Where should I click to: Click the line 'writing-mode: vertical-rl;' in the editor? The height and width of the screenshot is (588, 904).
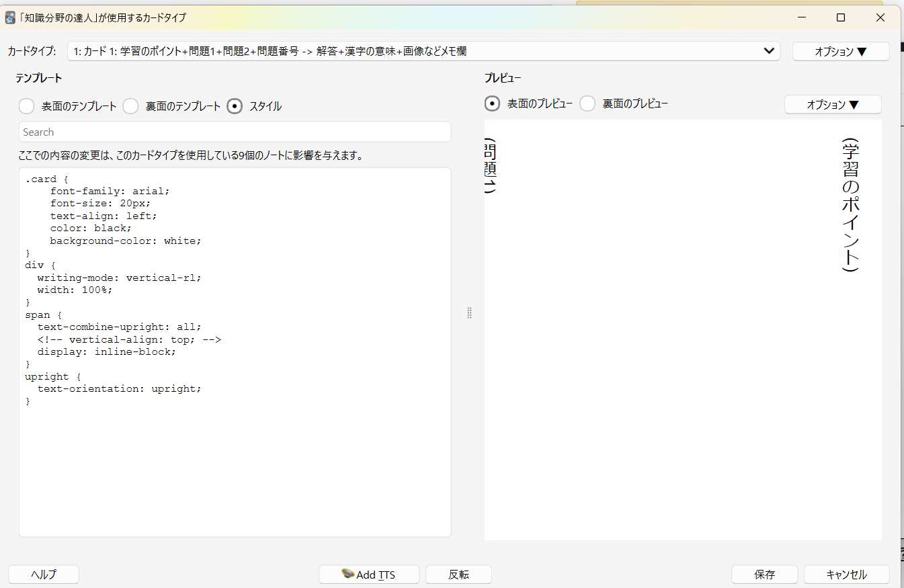(119, 278)
